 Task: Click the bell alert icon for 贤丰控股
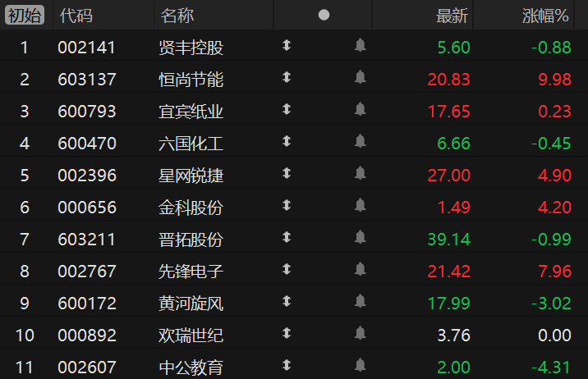(360, 45)
